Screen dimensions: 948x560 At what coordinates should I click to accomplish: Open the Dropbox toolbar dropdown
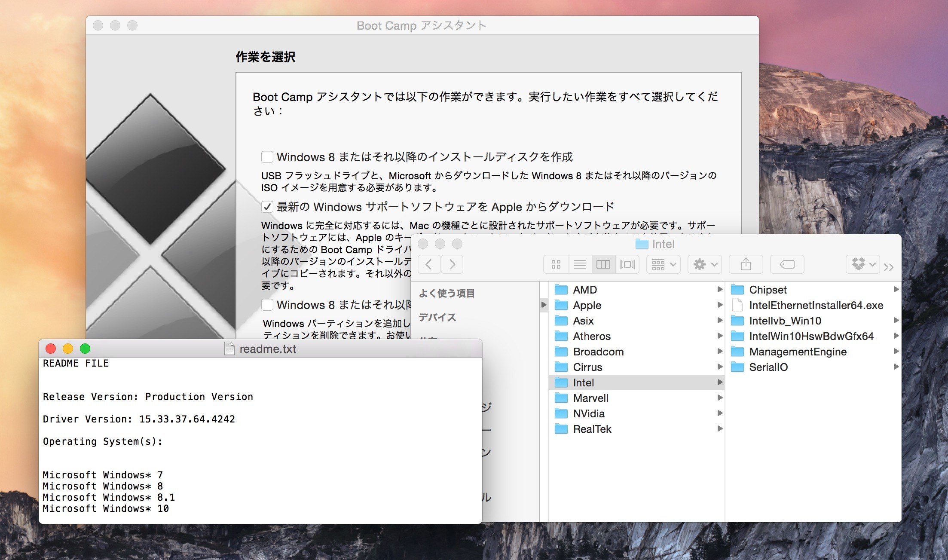pos(862,264)
